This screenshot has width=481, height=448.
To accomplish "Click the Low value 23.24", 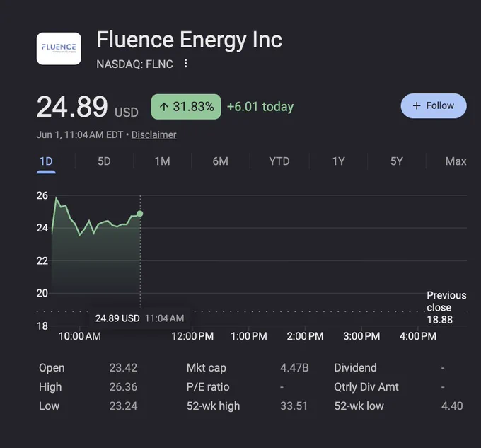I will (x=123, y=406).
